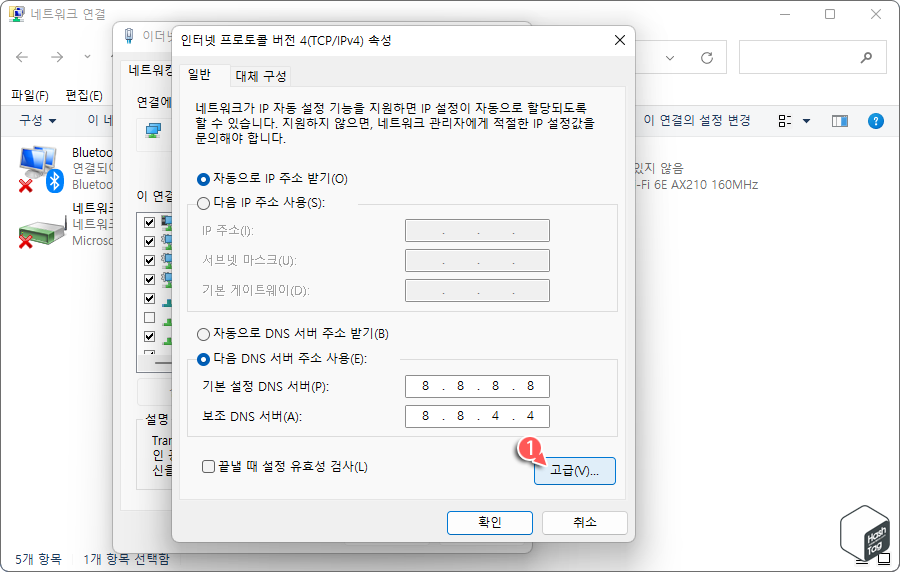Switch to the 대체 구성 tab

tap(261, 76)
